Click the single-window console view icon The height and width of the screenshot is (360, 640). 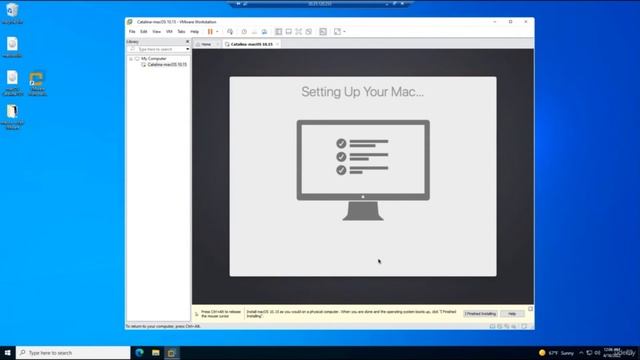[x=289, y=31]
